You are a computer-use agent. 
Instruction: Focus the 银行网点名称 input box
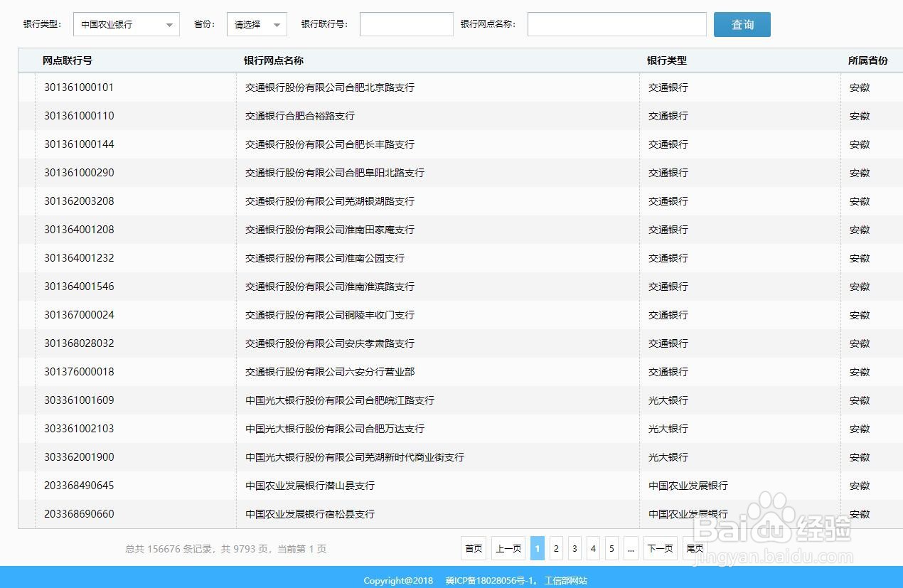point(616,23)
